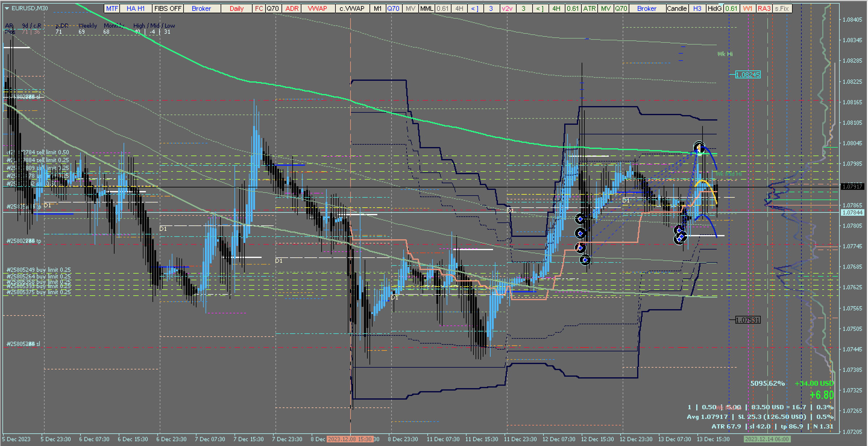
Task: Expand the EURUSD,M30 chart menu triangle
Action: 7,8
